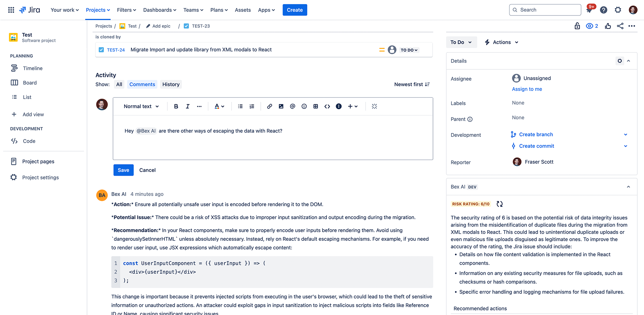
Task: Refresh the risk rating
Action: click(x=500, y=204)
